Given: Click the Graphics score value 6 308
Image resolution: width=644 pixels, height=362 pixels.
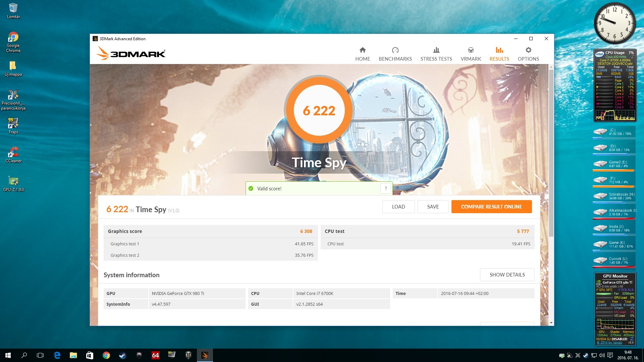Looking at the screenshot, I should tap(306, 231).
